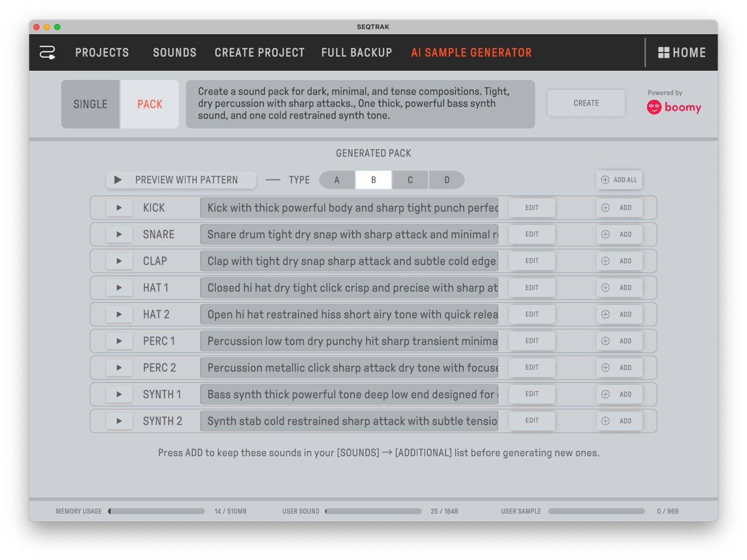Select pattern type C
This screenshot has height=560, width=747.
(x=410, y=180)
